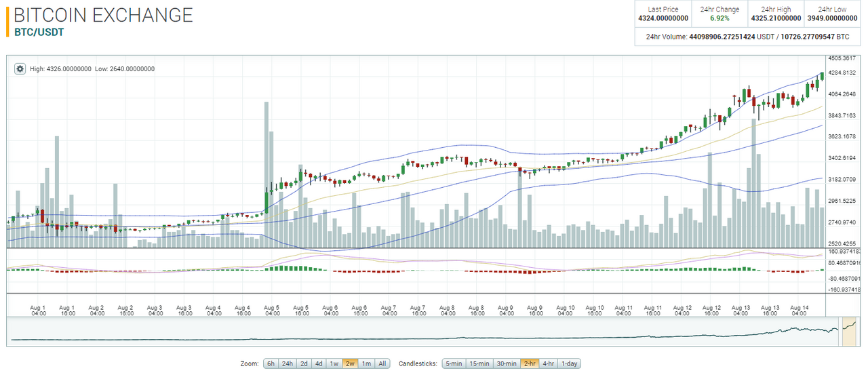Switch candlesticks to 1-day
The height and width of the screenshot is (375, 868).
[x=570, y=363]
